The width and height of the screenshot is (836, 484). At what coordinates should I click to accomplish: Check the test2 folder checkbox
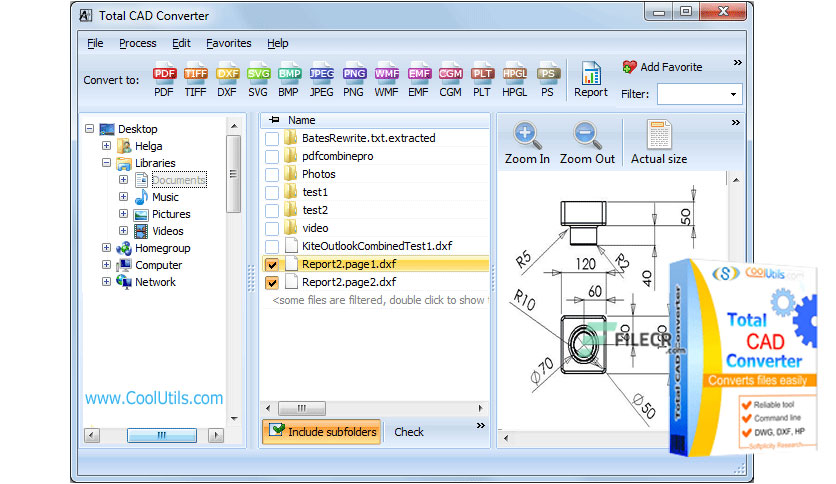click(272, 211)
